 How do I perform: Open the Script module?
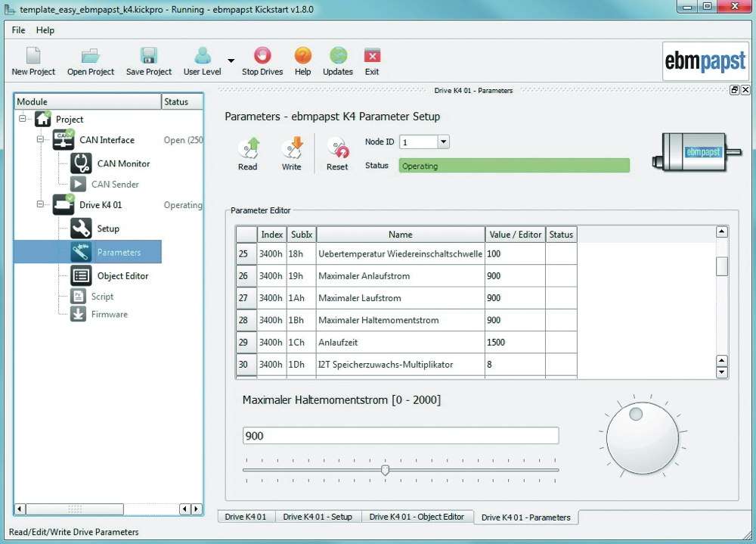coord(78,297)
